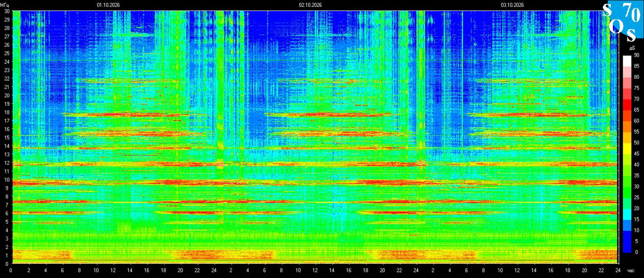Click the 7 label on the frequency axis
Image resolution: width=644 pixels, height=278 pixels.
(x=8, y=205)
